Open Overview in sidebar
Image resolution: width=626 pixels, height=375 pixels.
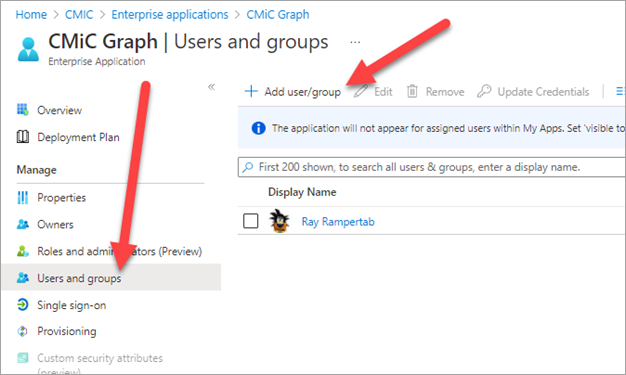click(x=59, y=110)
